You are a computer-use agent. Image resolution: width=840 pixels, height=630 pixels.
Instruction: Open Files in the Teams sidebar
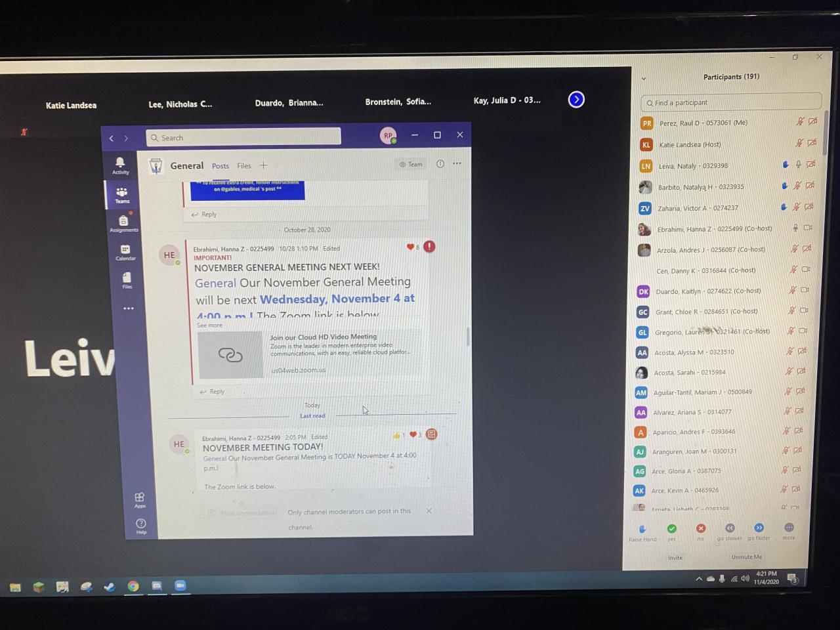click(127, 280)
